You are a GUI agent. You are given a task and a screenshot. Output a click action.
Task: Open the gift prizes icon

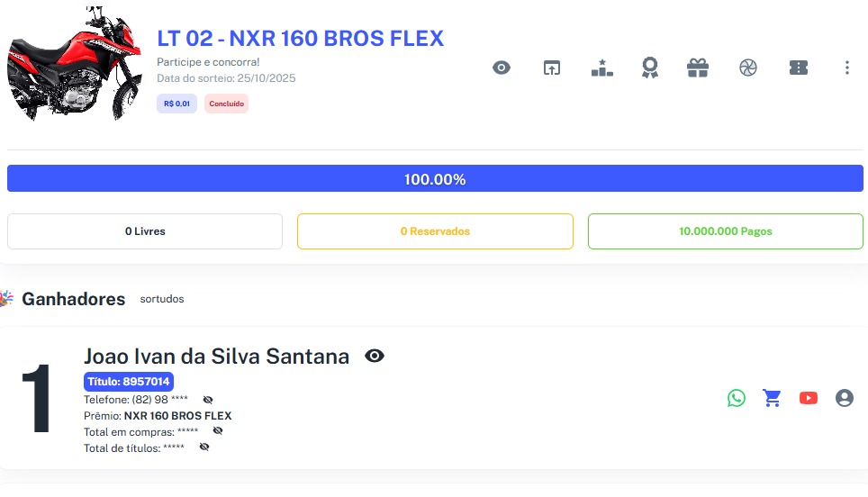(x=698, y=68)
